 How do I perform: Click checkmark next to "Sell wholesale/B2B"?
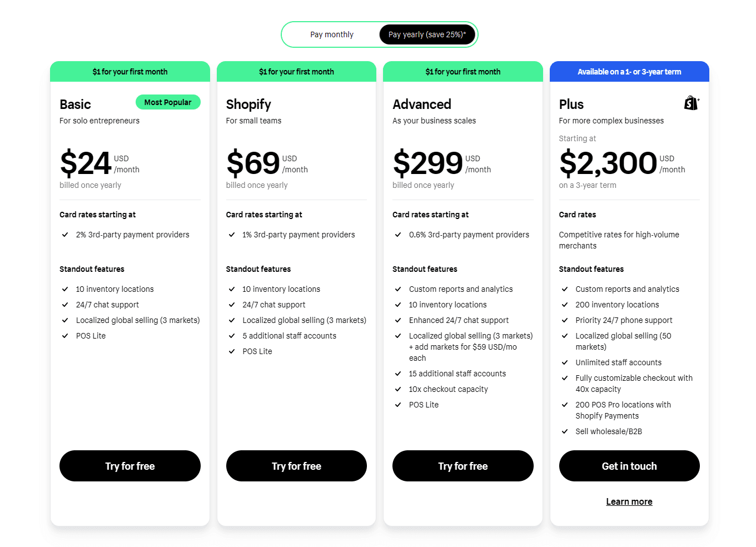coord(565,431)
